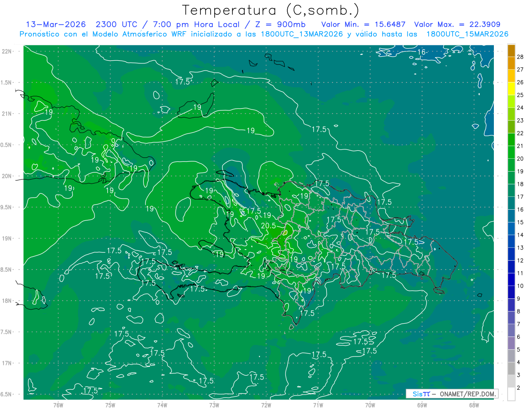Click the 20.5 contour label on the map
This screenshot has width=532, height=411.
click(268, 226)
